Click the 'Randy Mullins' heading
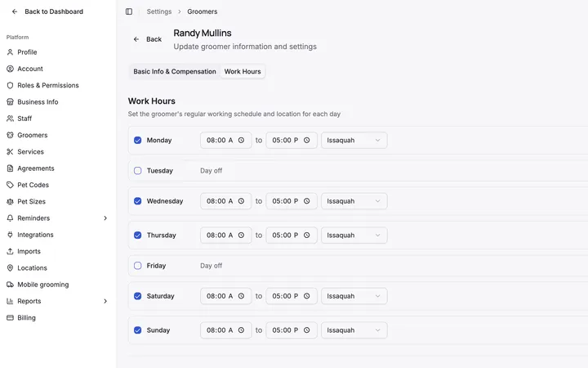 click(x=203, y=33)
